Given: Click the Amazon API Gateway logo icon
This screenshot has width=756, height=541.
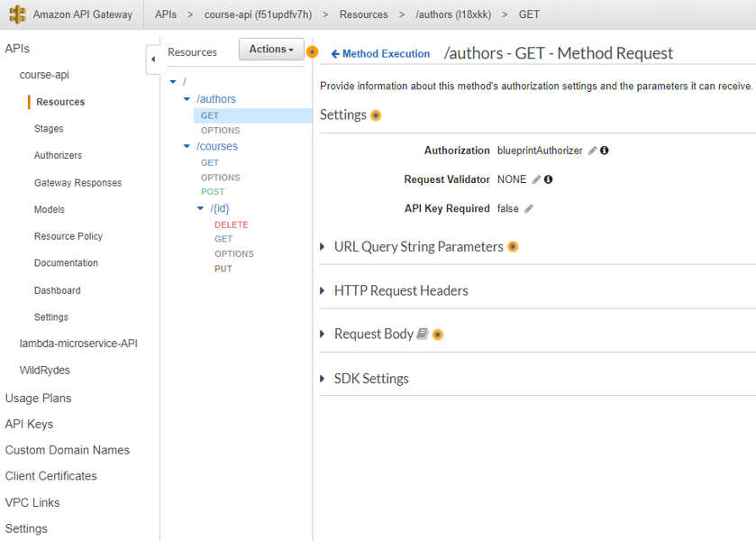Looking at the screenshot, I should [x=17, y=14].
